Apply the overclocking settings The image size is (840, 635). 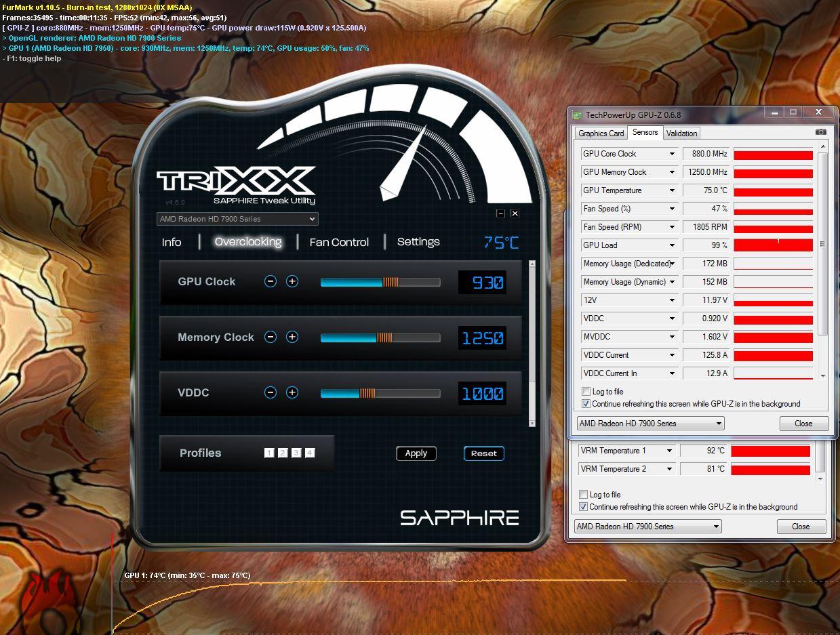[416, 453]
